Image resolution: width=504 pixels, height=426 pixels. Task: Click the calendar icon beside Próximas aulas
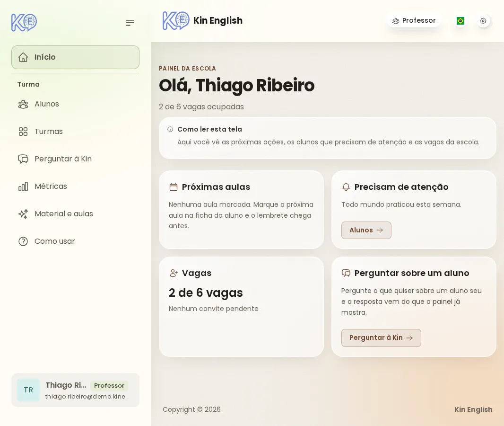[x=174, y=187]
